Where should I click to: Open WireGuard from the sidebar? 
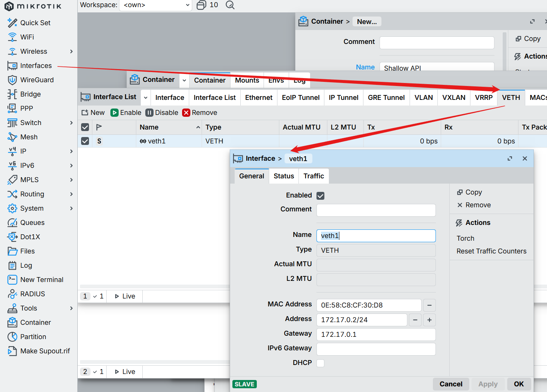coord(37,80)
